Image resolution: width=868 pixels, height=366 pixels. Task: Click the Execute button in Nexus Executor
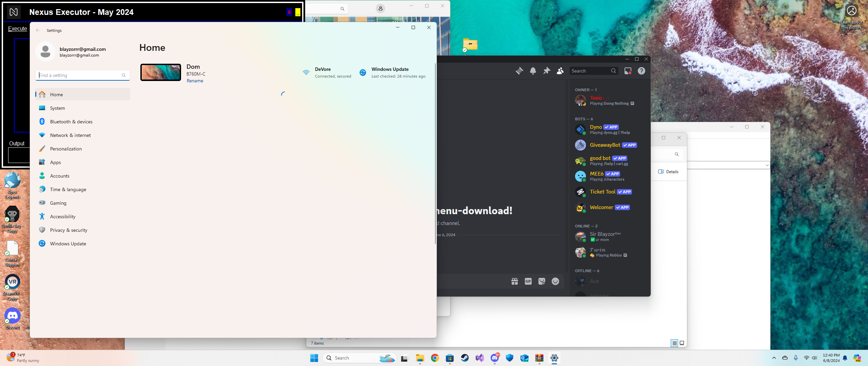[18, 29]
